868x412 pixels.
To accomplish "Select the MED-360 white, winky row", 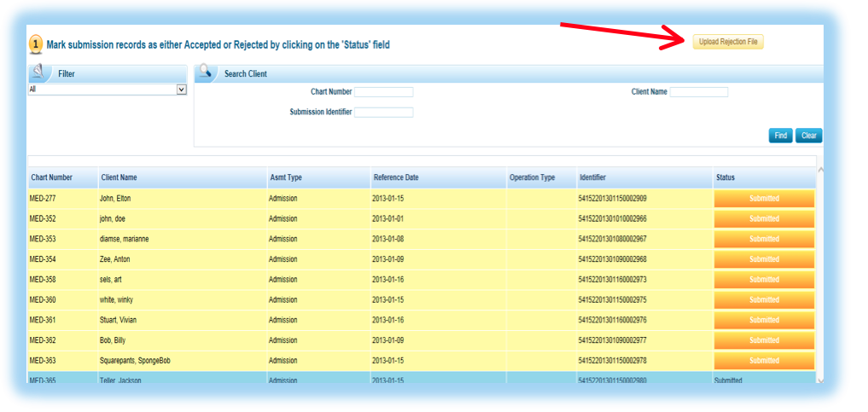I will 256,300.
